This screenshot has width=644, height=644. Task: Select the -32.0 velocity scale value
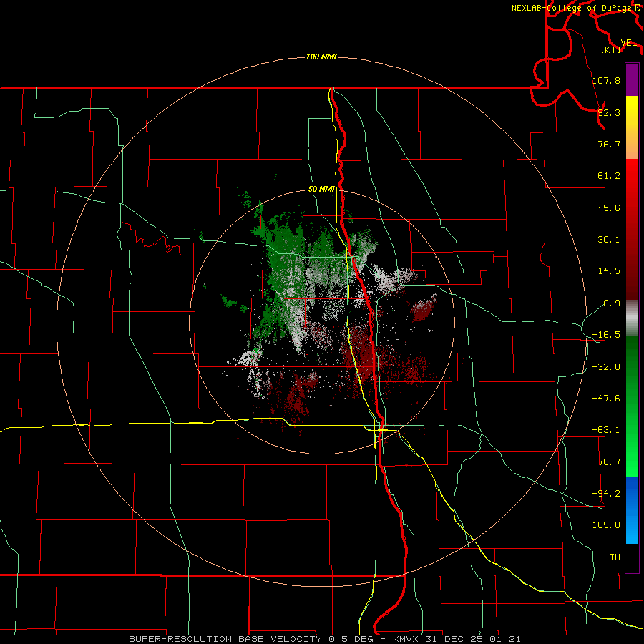(x=606, y=367)
